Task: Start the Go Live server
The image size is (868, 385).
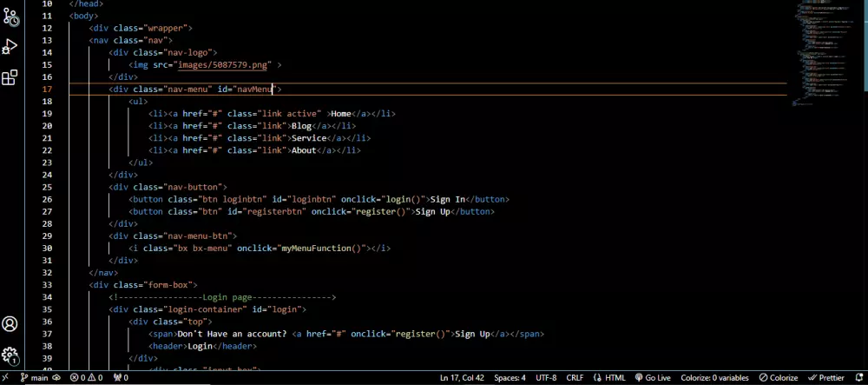Action: click(x=653, y=378)
